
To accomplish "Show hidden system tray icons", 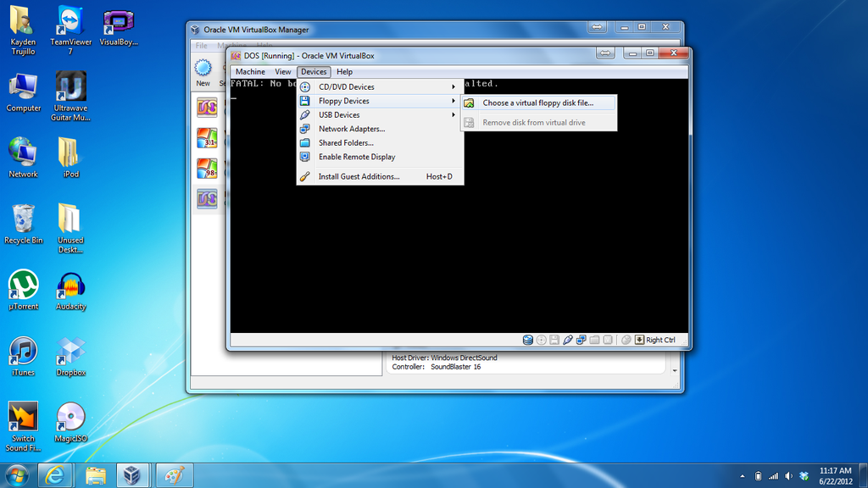I will click(743, 476).
